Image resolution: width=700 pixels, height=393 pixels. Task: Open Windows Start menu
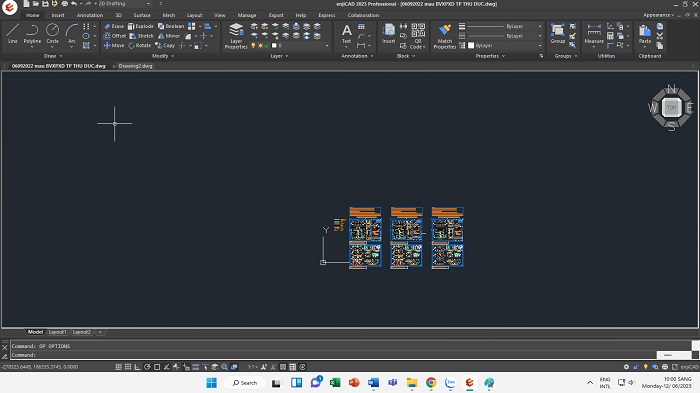[212, 383]
